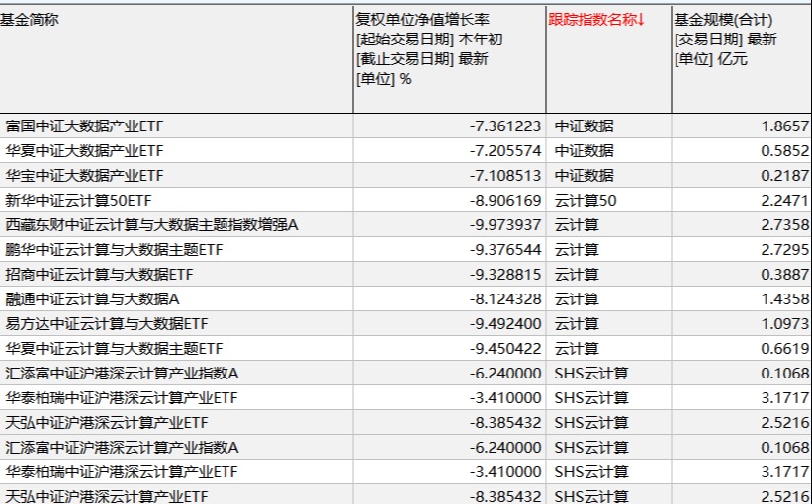The image size is (812, 504).
Task: Select the value -8.906169
Action: (505, 201)
